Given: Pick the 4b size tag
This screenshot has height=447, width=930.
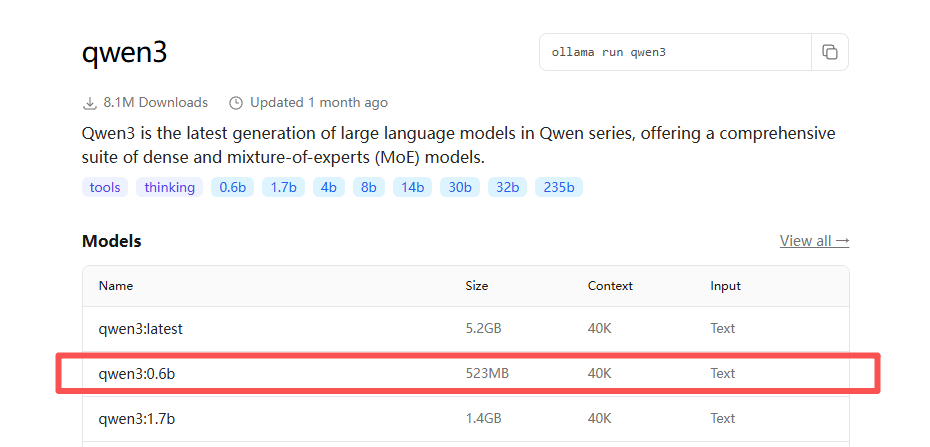Looking at the screenshot, I should pos(328,187).
